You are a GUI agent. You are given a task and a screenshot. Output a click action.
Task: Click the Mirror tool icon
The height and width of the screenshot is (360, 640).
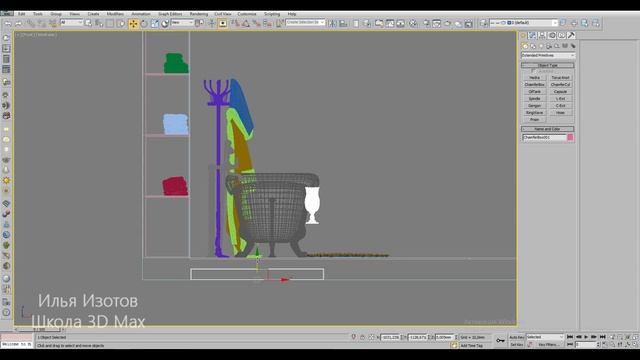click(x=333, y=23)
